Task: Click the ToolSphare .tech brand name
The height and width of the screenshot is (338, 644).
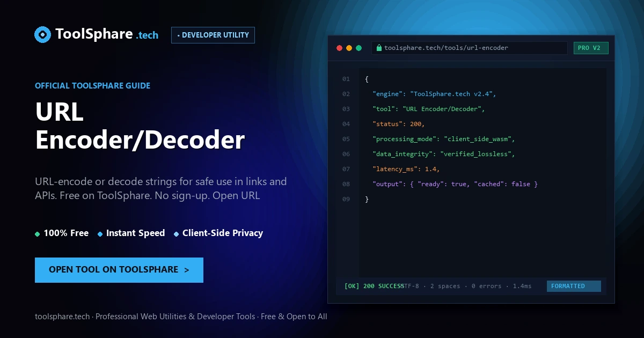Action: point(107,35)
